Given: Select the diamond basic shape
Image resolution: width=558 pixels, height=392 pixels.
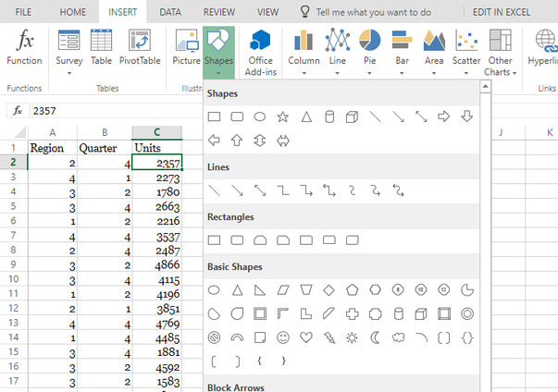Looking at the screenshot, I should (329, 290).
